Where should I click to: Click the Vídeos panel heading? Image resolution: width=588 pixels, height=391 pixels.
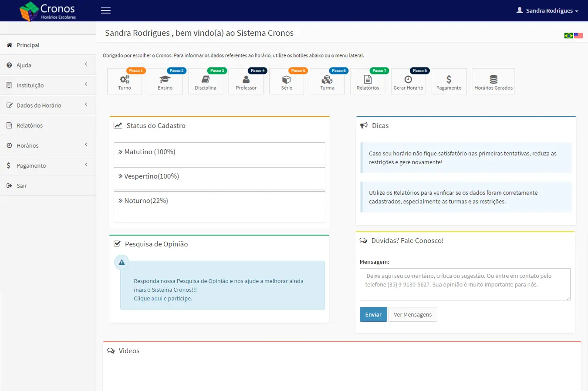(129, 351)
